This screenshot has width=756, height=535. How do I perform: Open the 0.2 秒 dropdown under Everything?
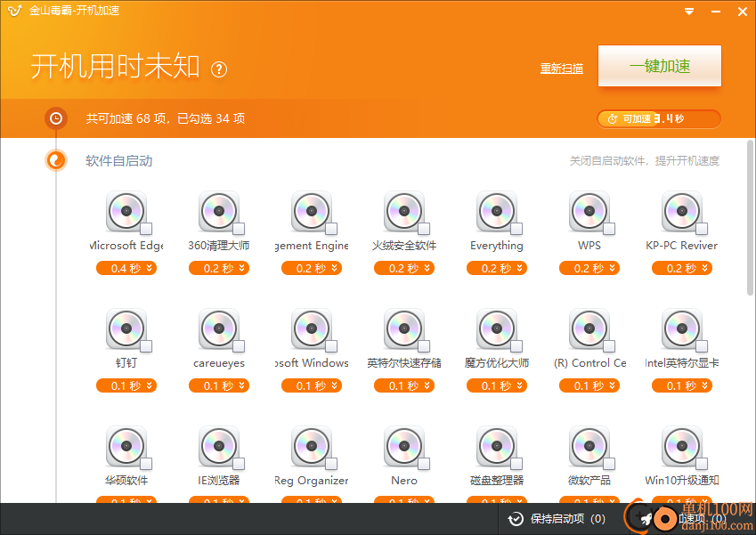[x=497, y=268]
